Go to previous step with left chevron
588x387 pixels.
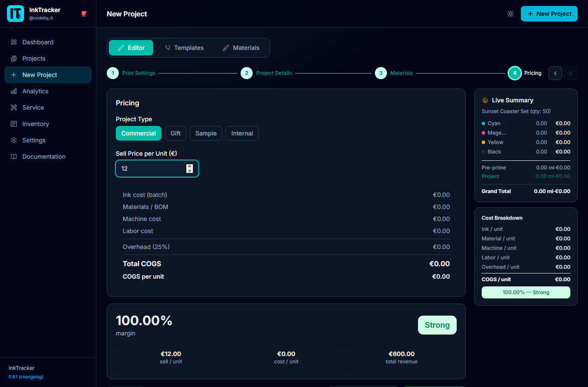point(555,73)
